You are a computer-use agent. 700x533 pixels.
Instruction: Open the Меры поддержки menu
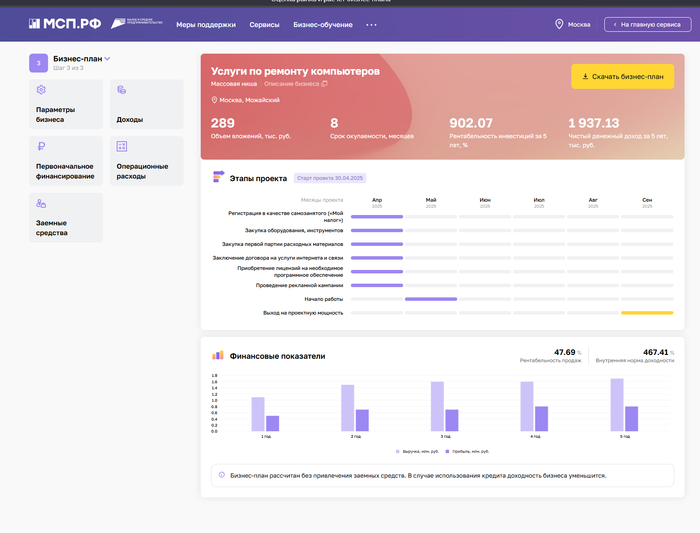coord(206,24)
